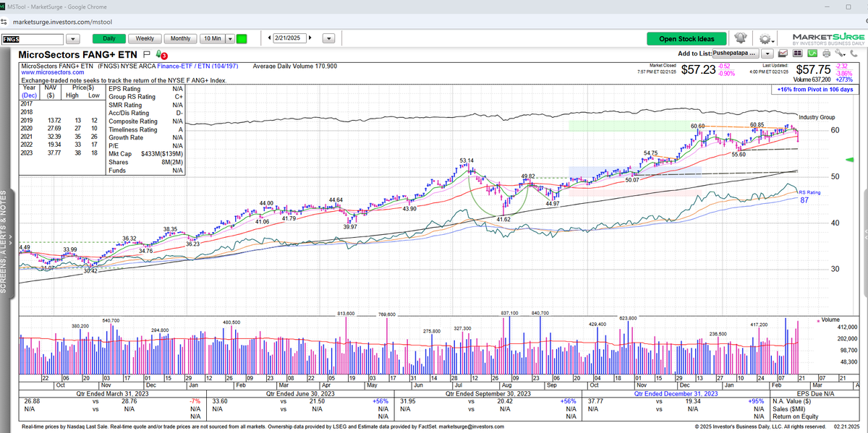Open the four-panel grid layout icon

(x=799, y=53)
